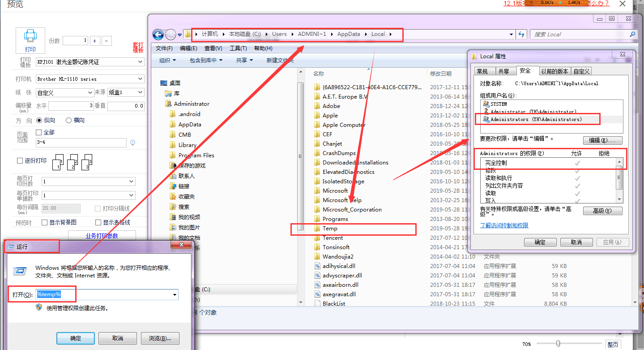Select the 纵向 orientation radio button
Screen dimensions: 644x350
coord(39,120)
